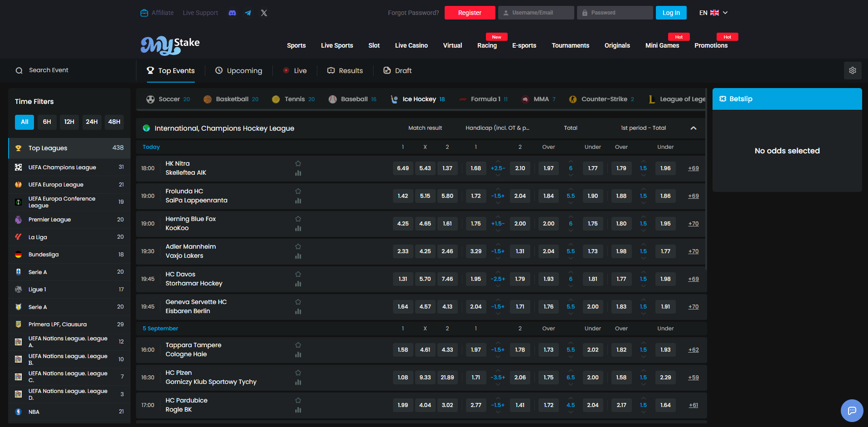Image resolution: width=868 pixels, height=427 pixels.
Task: Open Live Casino in main menu
Action: (x=411, y=45)
